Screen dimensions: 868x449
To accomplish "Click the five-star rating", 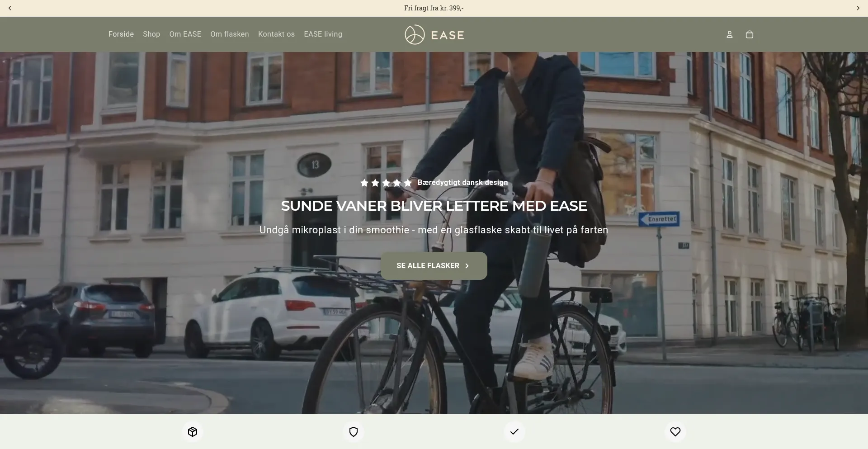I will 386,183.
